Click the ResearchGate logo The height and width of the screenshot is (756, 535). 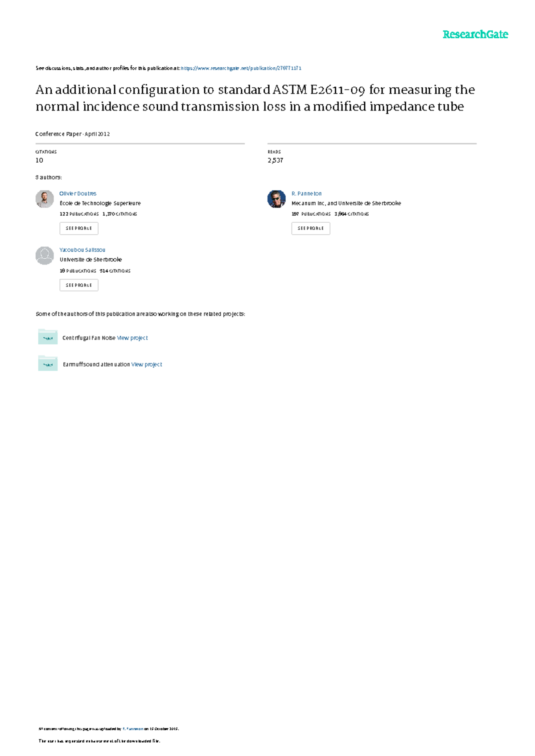475,34
